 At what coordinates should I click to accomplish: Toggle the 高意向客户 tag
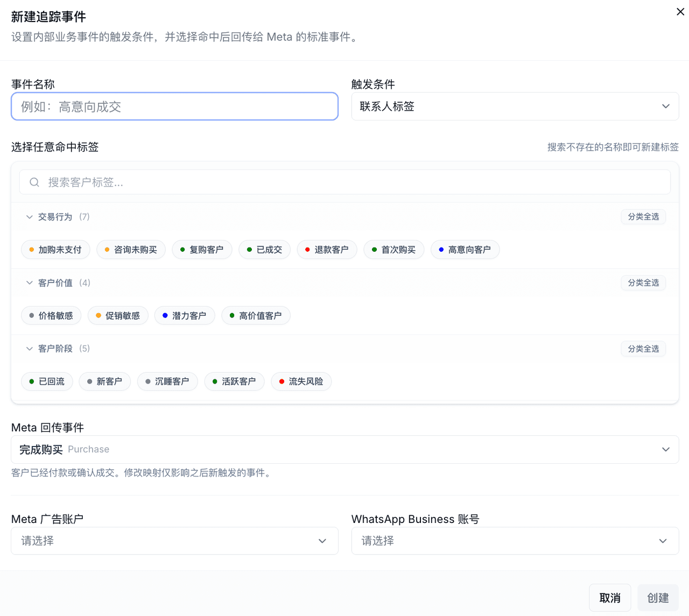pyautogui.click(x=465, y=250)
